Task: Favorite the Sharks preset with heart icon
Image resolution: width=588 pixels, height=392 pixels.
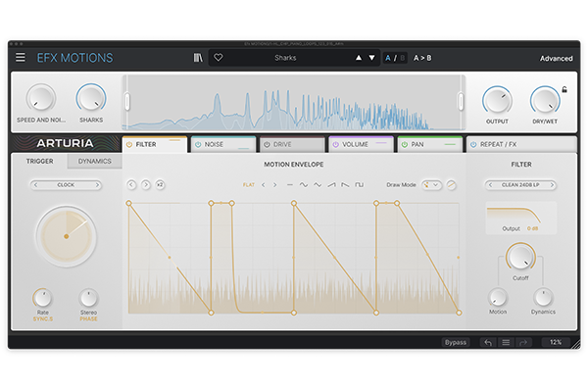Action: (218, 58)
